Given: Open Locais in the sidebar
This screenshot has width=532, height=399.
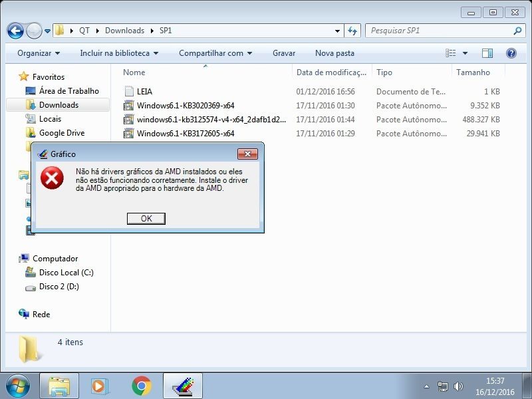Looking at the screenshot, I should [x=50, y=119].
